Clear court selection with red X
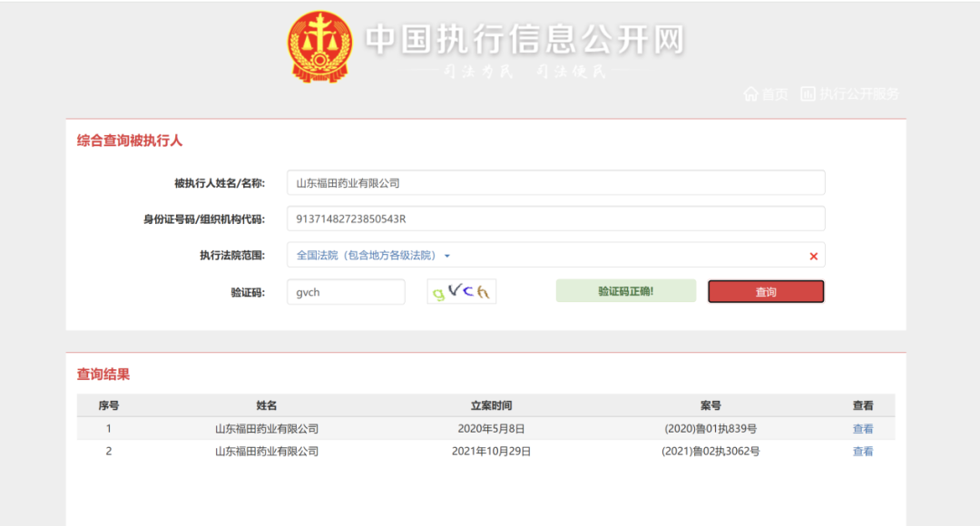Viewport: 980px width, 526px height. pos(813,257)
